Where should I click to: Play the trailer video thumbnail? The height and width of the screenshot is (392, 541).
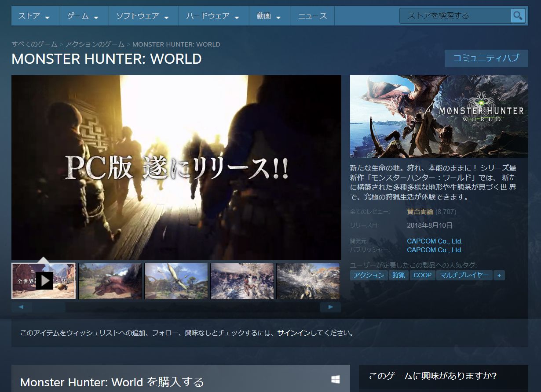coord(44,281)
